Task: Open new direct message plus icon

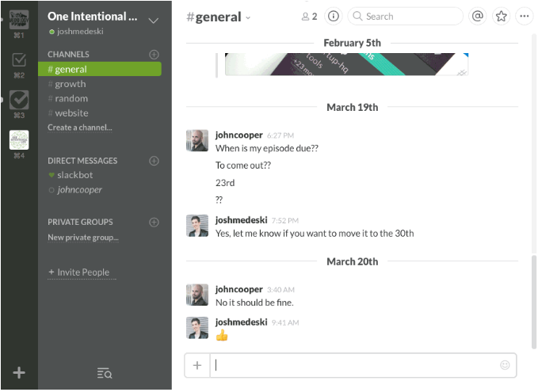Action: point(154,161)
